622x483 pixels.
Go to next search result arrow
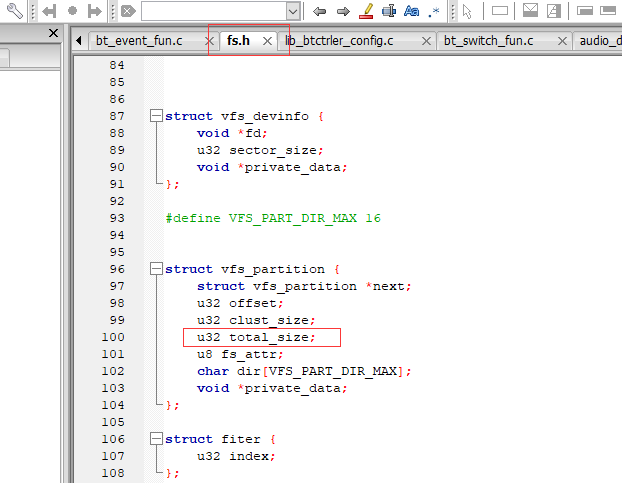pos(343,11)
